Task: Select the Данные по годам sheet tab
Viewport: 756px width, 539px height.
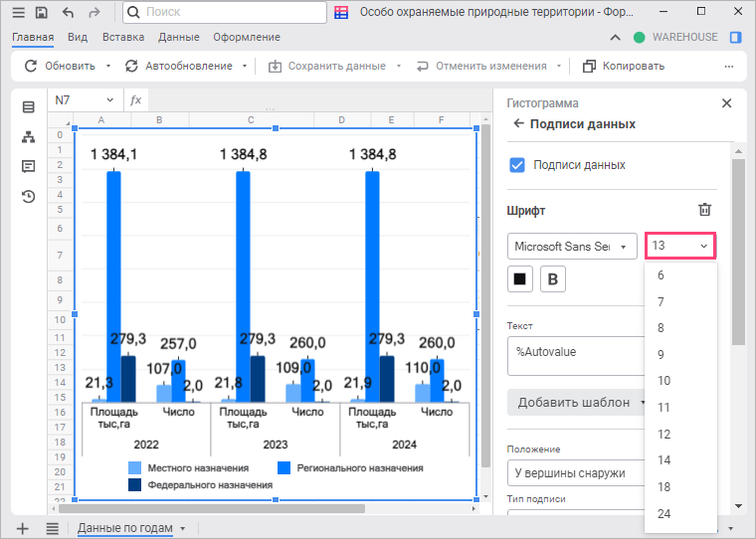Action: pos(125,528)
